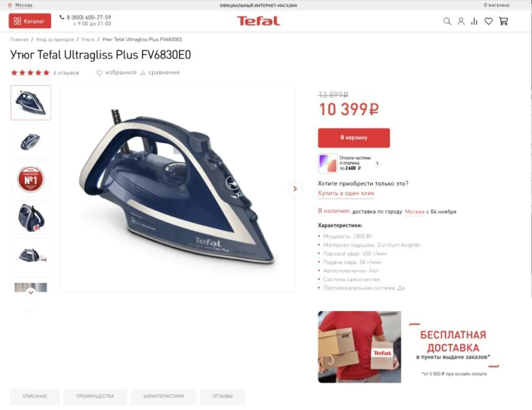Screen dimensions: 532x410
Task: Open the Утюги breadcrumb link
Action: 88,39
